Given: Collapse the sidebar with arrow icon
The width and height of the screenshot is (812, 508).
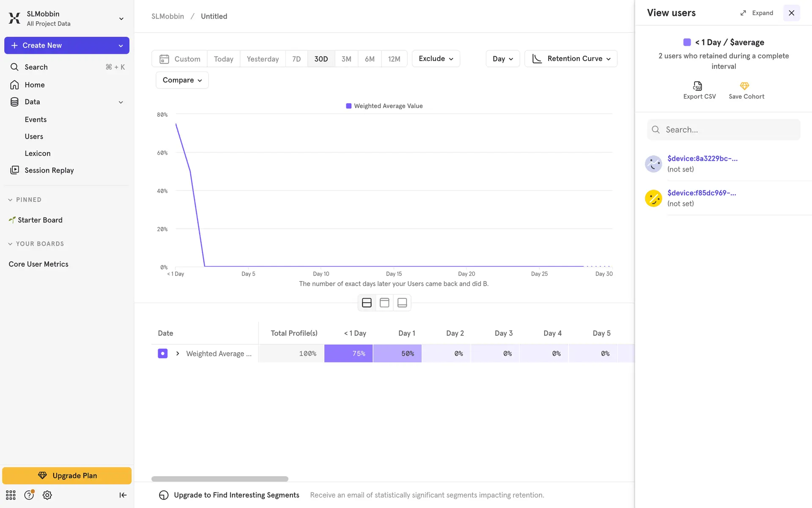Looking at the screenshot, I should (123, 495).
